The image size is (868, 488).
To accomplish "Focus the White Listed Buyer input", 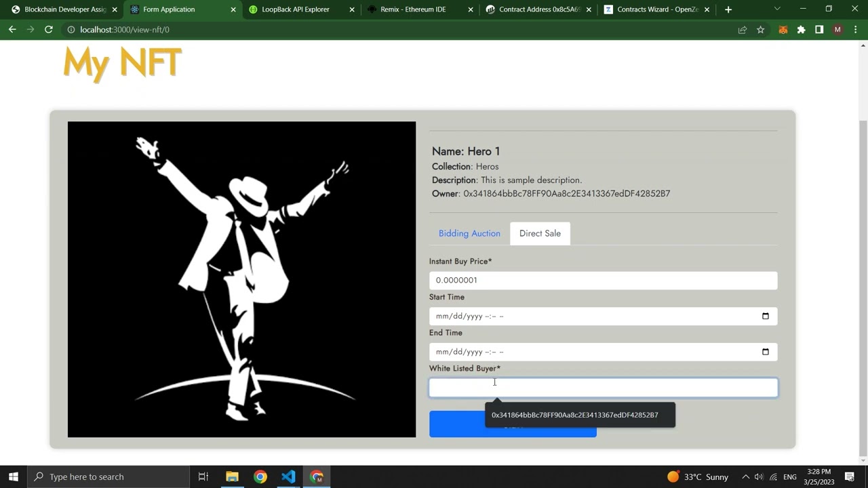I will (x=603, y=388).
